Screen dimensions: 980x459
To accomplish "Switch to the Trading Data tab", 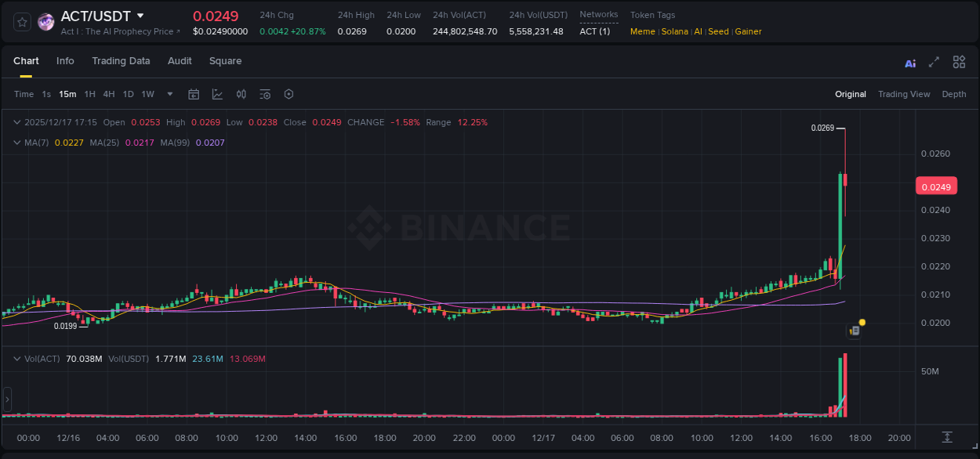I will (121, 61).
